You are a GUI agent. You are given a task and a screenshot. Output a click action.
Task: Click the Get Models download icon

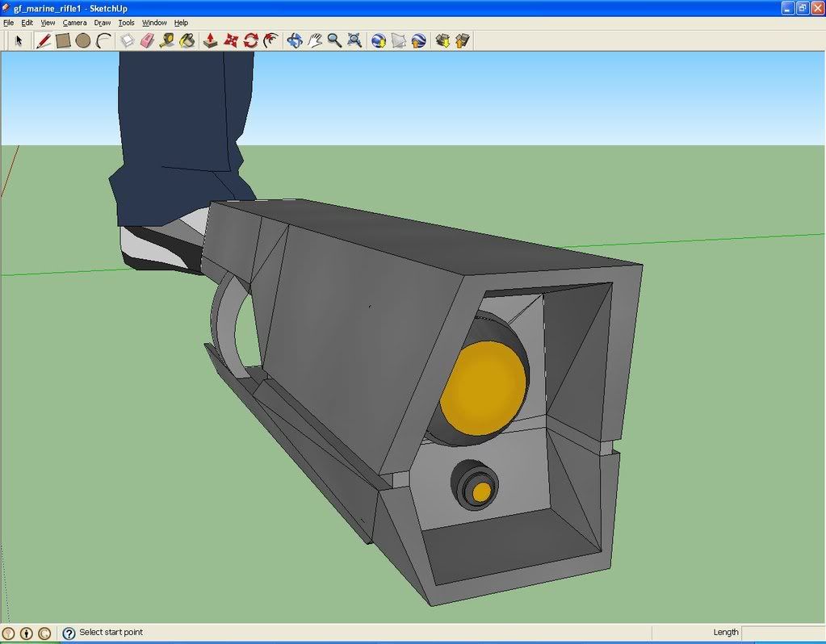click(x=442, y=40)
